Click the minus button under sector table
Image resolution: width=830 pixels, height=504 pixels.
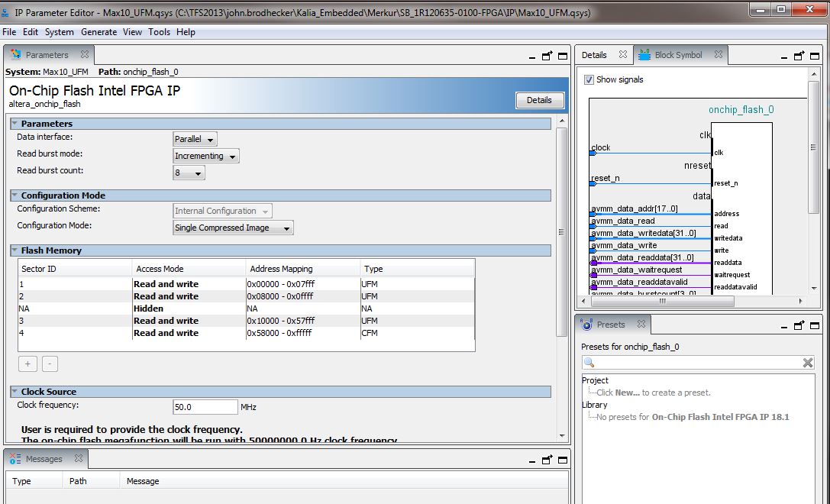coord(50,363)
